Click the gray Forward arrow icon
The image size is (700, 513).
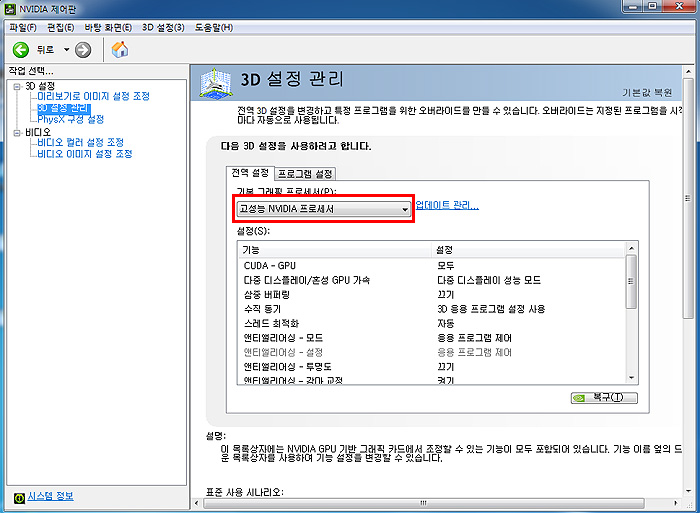coord(83,50)
